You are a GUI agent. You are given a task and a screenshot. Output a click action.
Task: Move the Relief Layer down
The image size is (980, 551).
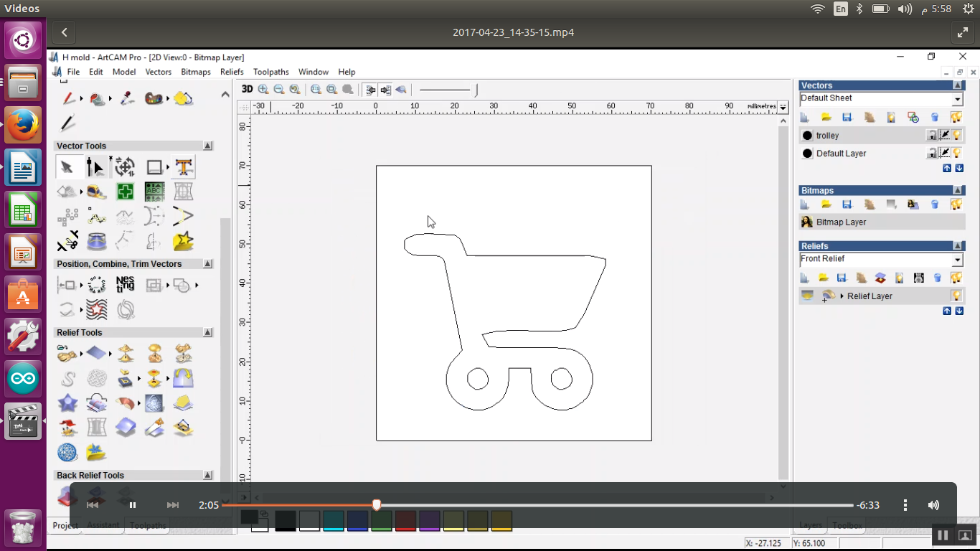[959, 311]
